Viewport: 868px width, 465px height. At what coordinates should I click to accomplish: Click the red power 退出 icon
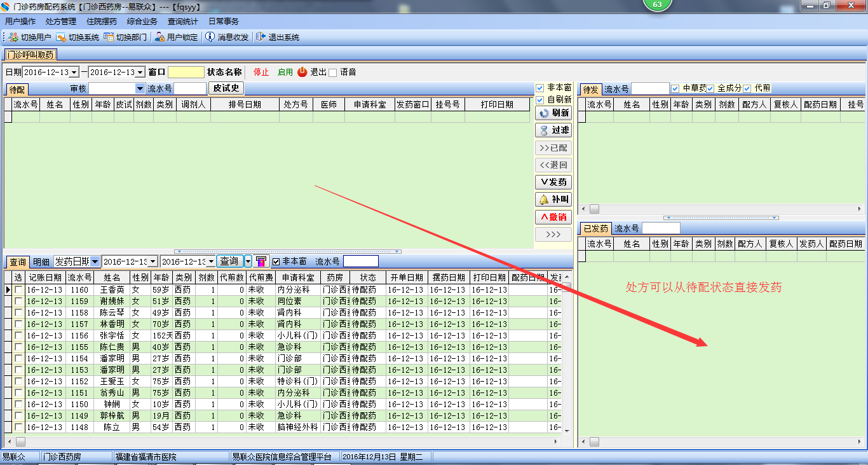point(302,72)
